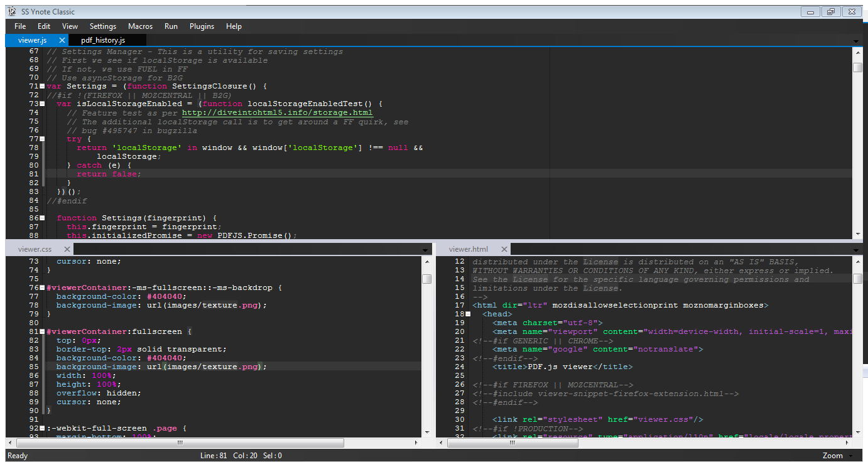Open the Plugins menu
Image resolution: width=868 pixels, height=467 pixels.
202,26
